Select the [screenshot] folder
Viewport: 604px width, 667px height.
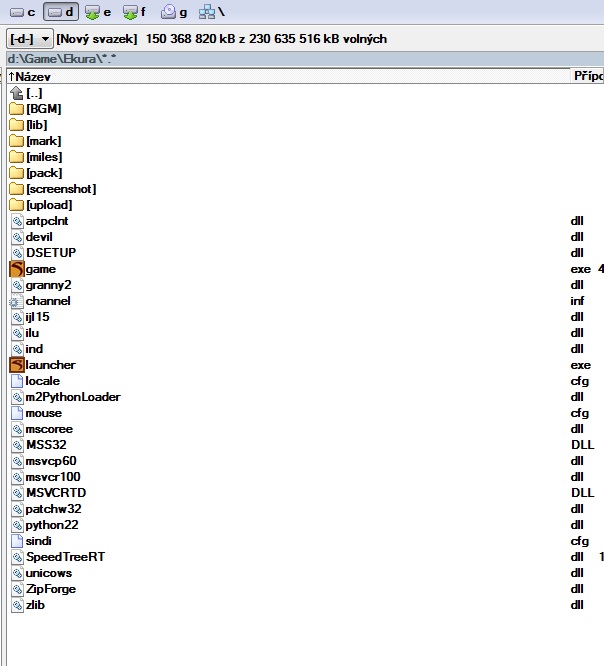60,189
